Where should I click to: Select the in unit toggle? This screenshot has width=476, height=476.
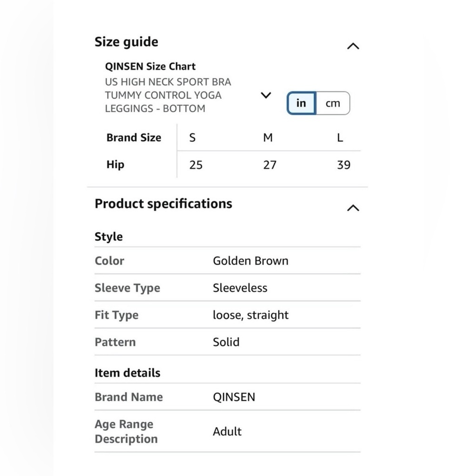301,103
